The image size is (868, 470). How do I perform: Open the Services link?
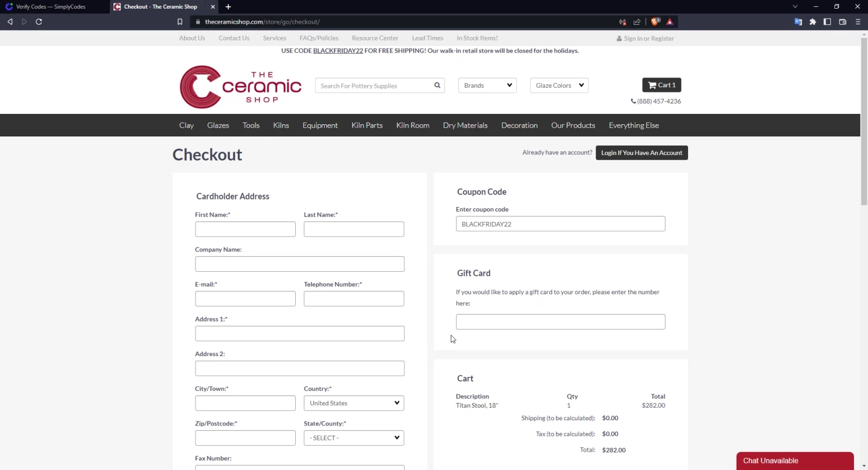coord(274,38)
